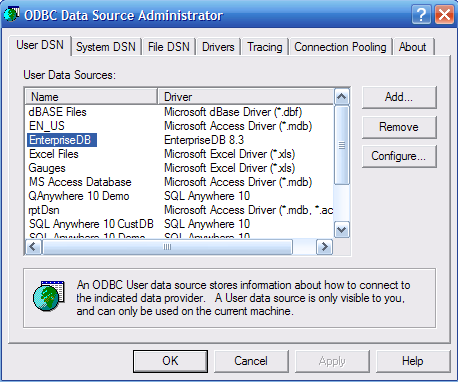Select the Excel Files data source
The height and width of the screenshot is (382, 458).
[x=54, y=154]
